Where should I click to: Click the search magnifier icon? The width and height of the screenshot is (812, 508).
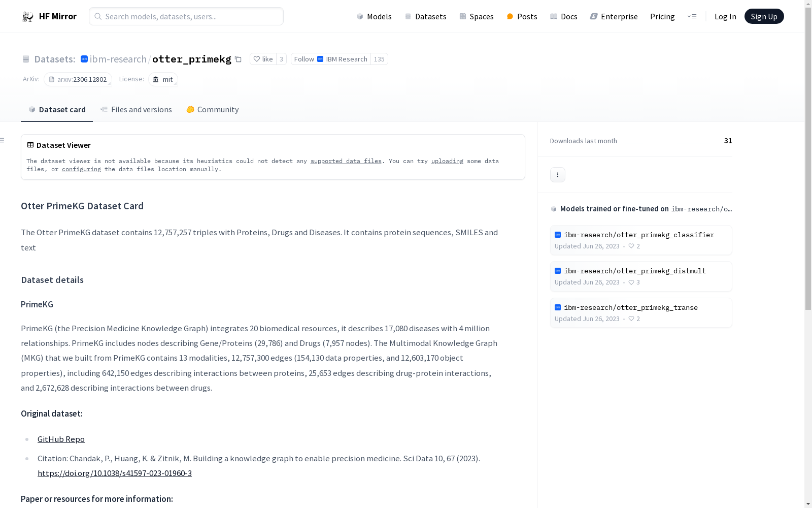coord(98,16)
